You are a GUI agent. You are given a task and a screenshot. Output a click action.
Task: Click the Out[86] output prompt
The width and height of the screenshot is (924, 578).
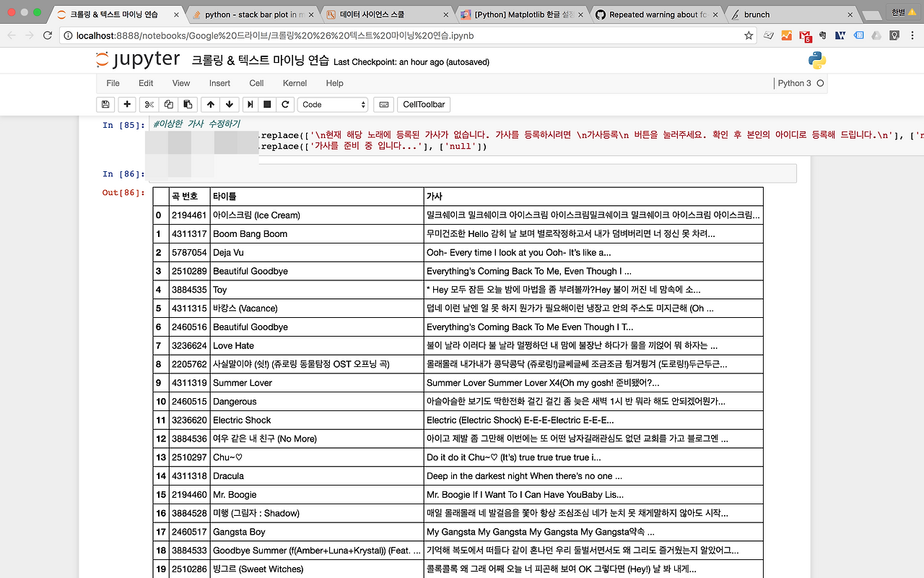124,193
